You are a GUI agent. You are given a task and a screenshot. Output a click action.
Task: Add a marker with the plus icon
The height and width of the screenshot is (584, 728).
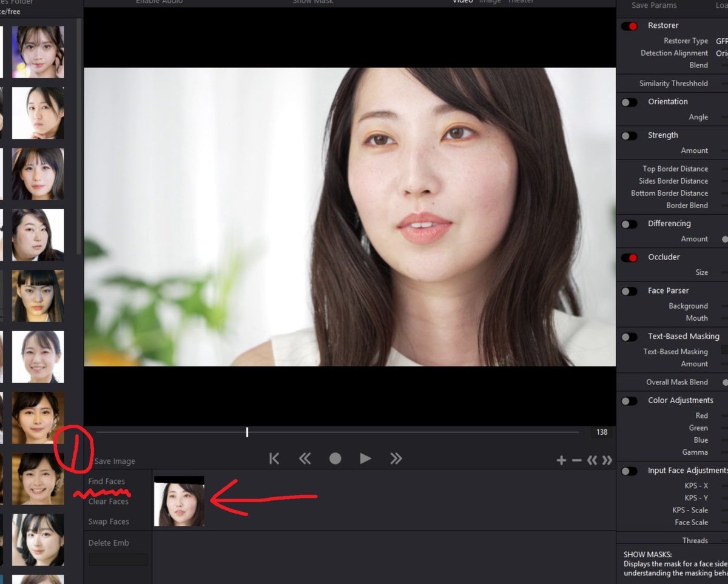point(562,461)
